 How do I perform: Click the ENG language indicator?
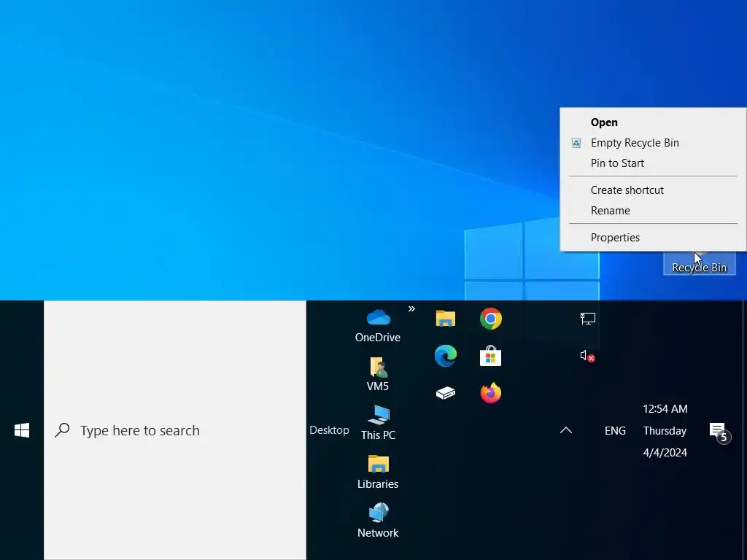coord(615,430)
